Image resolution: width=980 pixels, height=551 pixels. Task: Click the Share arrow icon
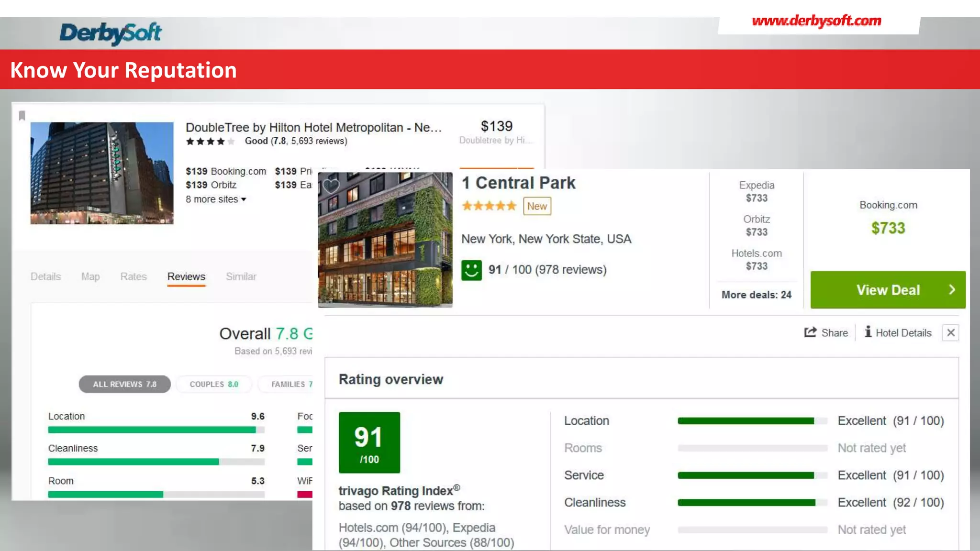(x=810, y=332)
